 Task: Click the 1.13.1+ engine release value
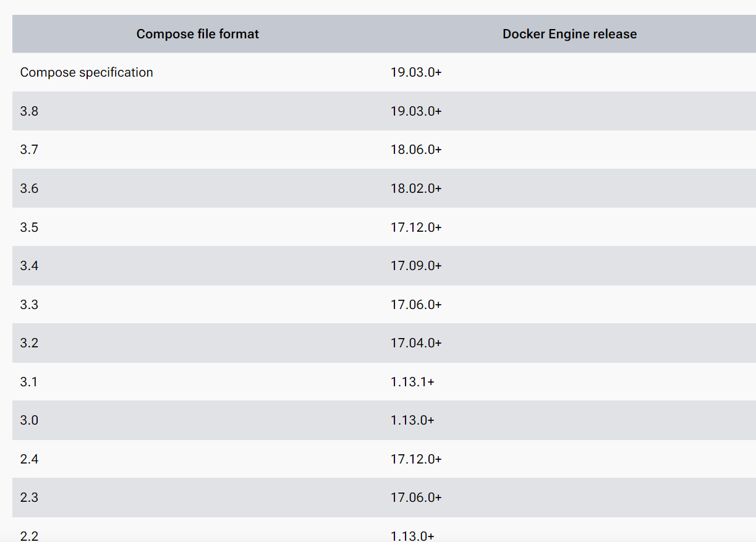412,381
